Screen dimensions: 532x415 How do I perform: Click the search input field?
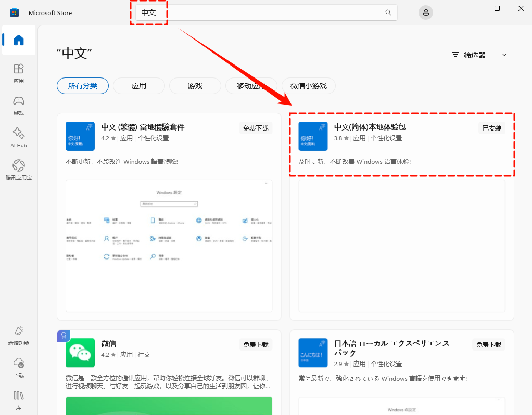tap(234, 12)
